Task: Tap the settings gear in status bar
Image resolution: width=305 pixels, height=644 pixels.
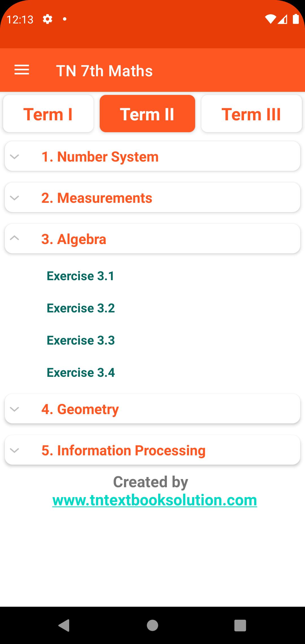Action: [x=47, y=19]
